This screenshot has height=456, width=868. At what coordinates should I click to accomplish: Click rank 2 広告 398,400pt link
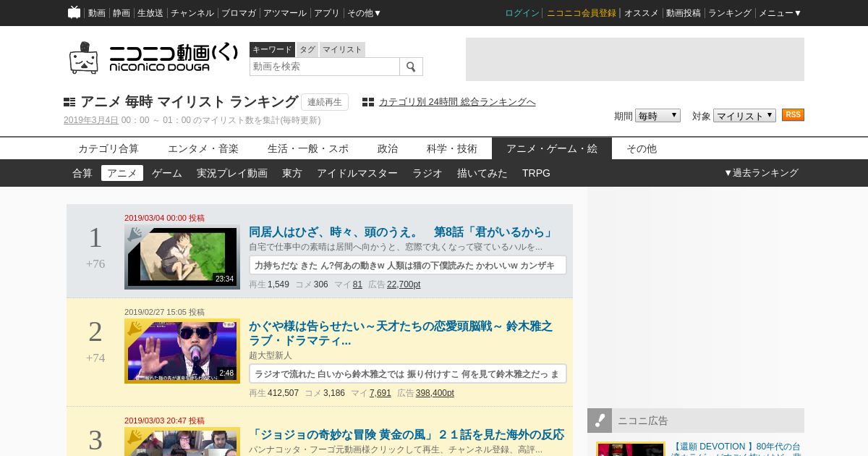point(435,393)
